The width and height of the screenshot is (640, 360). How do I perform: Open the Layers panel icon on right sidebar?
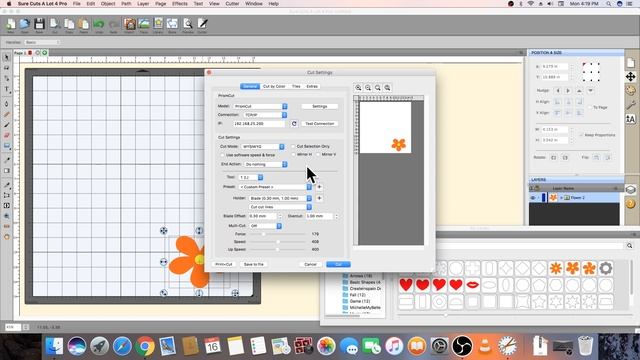tap(631, 189)
